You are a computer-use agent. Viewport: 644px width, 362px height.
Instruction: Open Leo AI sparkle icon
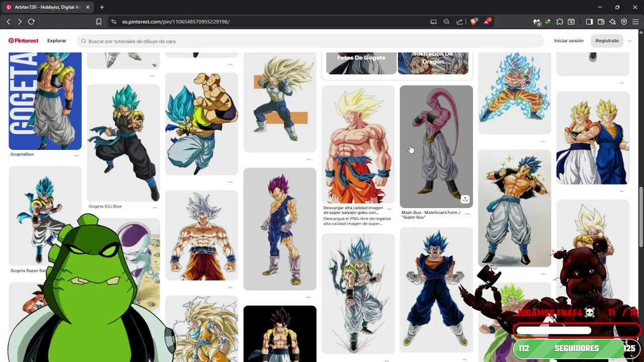[x=612, y=22]
